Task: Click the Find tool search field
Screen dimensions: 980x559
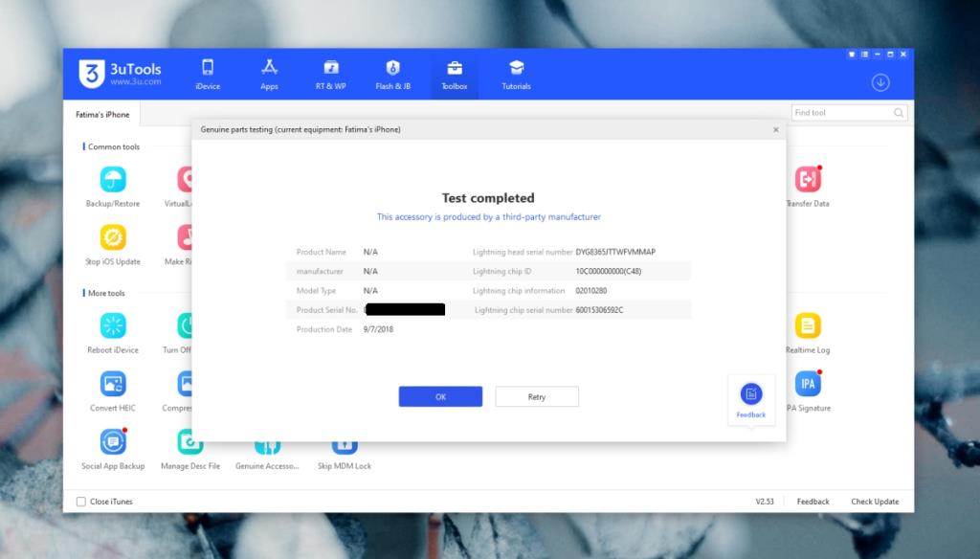Action: (x=842, y=112)
